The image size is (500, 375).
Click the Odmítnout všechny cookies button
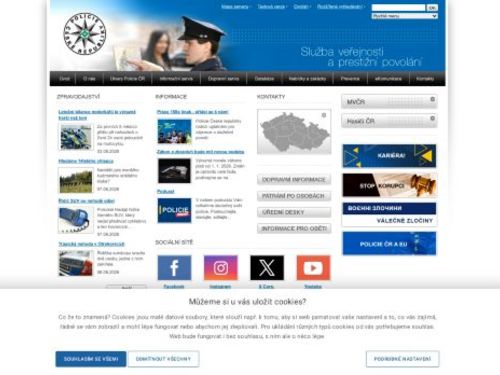tap(163, 359)
